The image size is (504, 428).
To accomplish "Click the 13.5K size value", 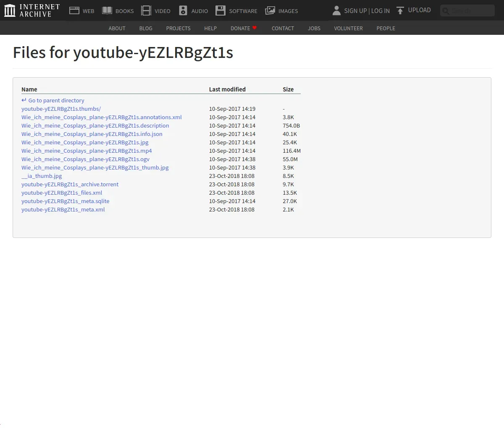I will [290, 193].
